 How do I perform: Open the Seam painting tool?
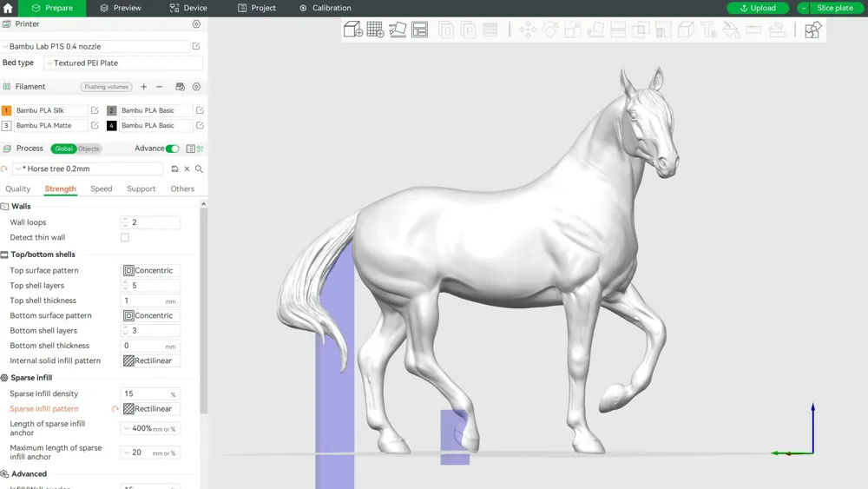pyautogui.click(x=686, y=30)
